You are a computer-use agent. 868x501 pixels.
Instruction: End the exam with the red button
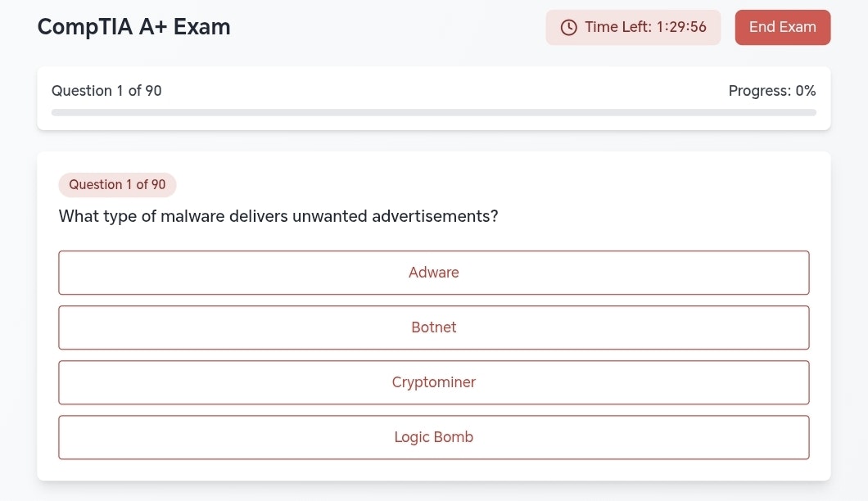point(782,27)
